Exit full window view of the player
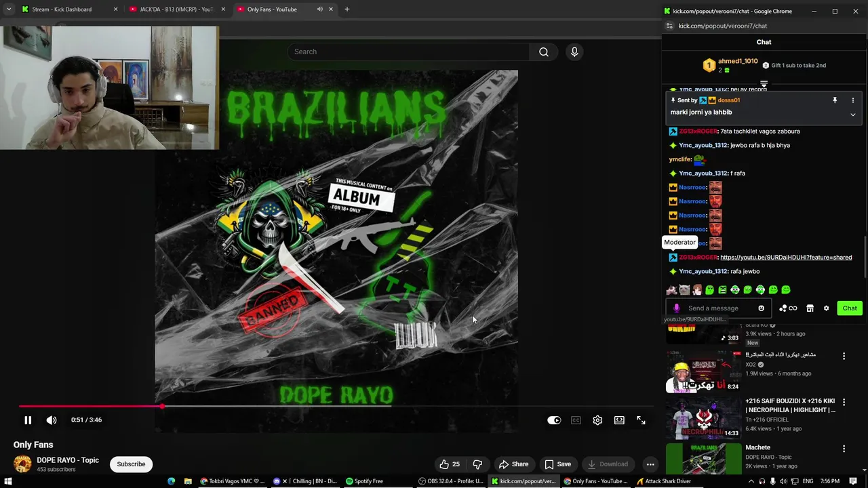 pos(641,420)
